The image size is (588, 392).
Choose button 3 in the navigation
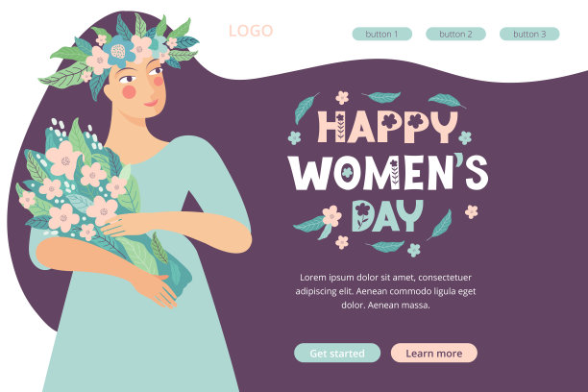click(x=529, y=35)
